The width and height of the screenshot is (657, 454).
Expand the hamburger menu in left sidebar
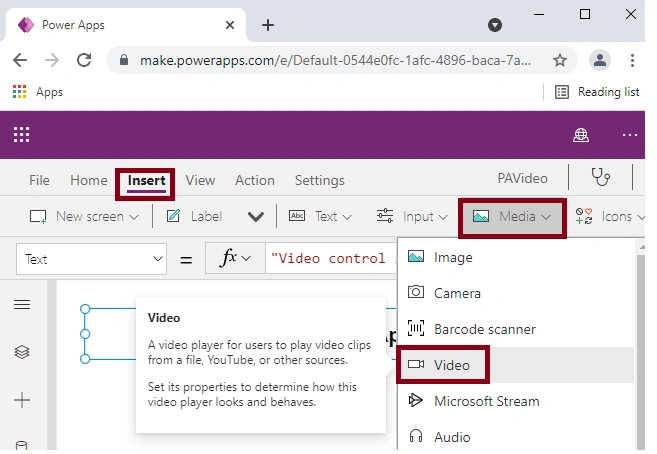pos(22,304)
